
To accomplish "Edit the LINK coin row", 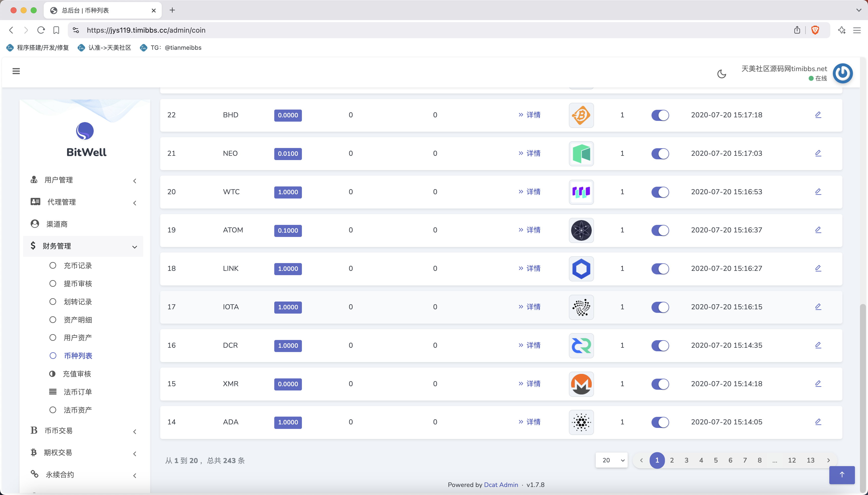I will coord(818,268).
